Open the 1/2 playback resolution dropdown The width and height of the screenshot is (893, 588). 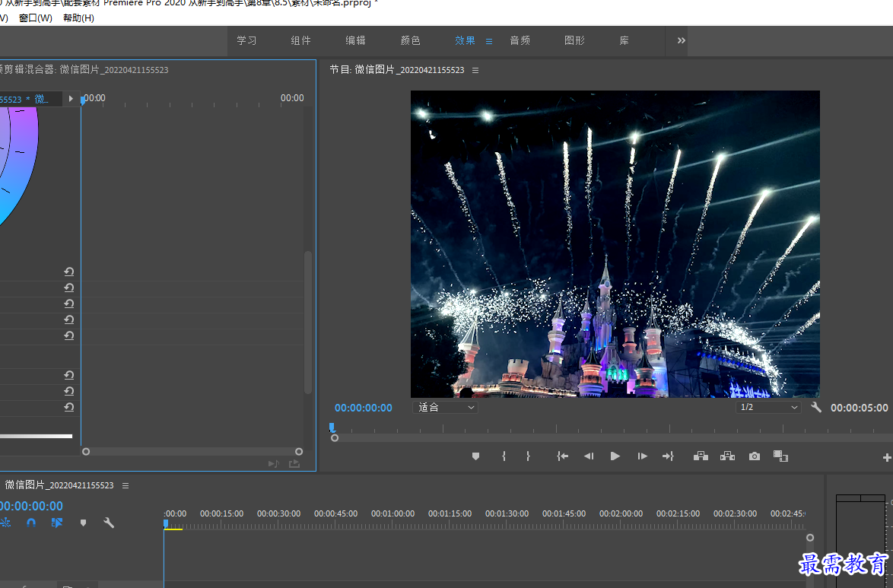tap(768, 408)
